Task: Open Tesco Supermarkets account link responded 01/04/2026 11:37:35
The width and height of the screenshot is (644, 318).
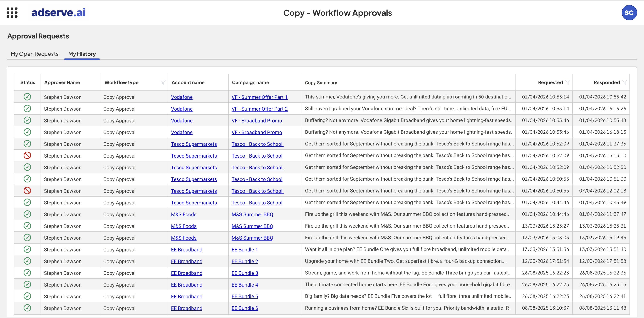Action: click(x=194, y=144)
